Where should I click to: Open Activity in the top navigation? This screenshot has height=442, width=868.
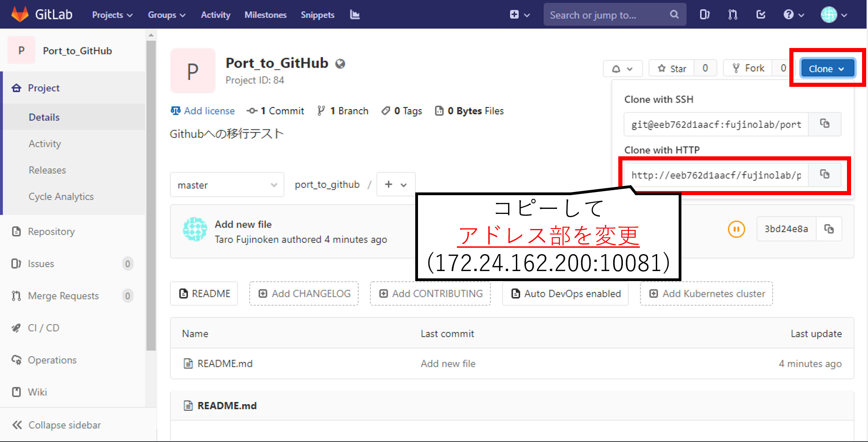215,14
